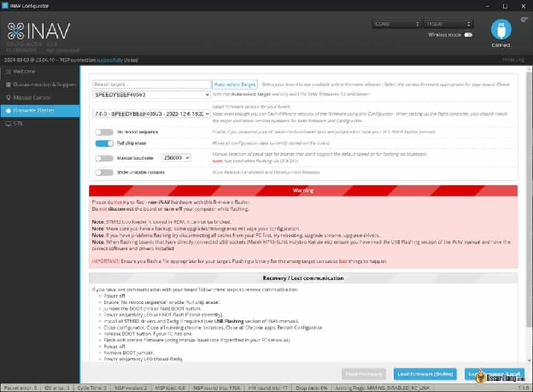Click 'Remove BOOT jumper' recovery step
This screenshot has width=533, height=392.
(x=129, y=353)
